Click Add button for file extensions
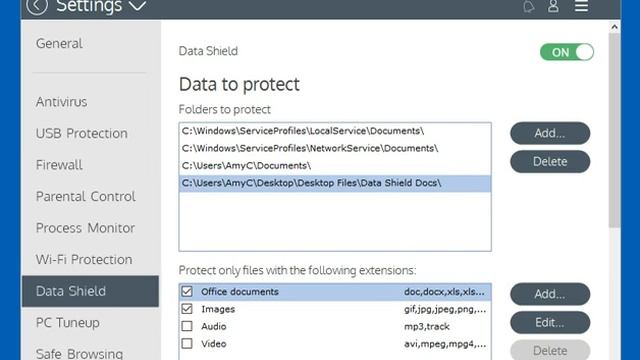 pos(550,294)
